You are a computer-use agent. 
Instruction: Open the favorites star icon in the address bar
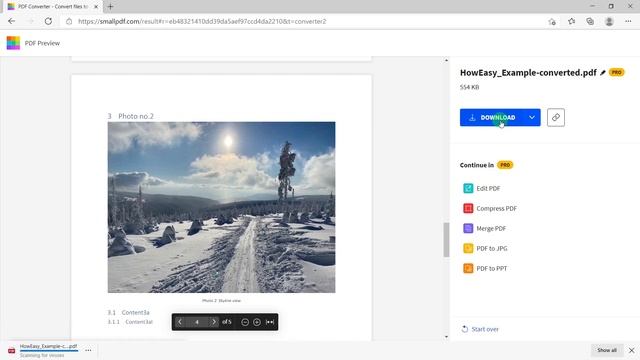[571, 21]
